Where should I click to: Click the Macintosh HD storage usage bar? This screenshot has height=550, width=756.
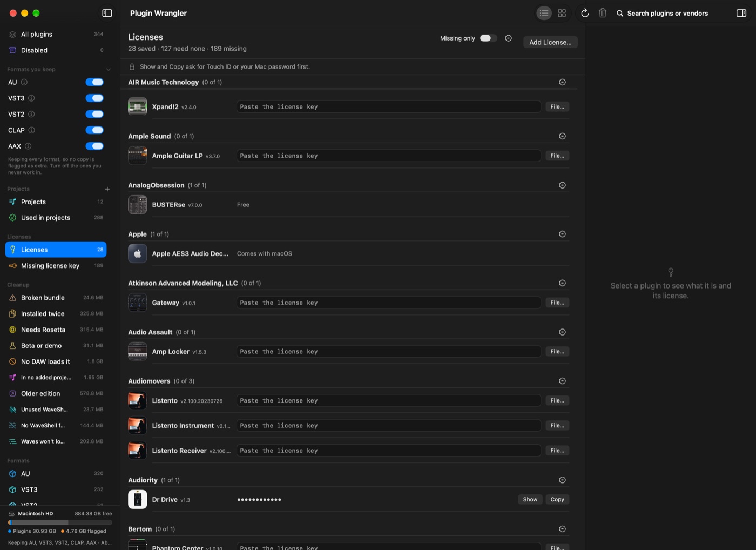pyautogui.click(x=60, y=522)
